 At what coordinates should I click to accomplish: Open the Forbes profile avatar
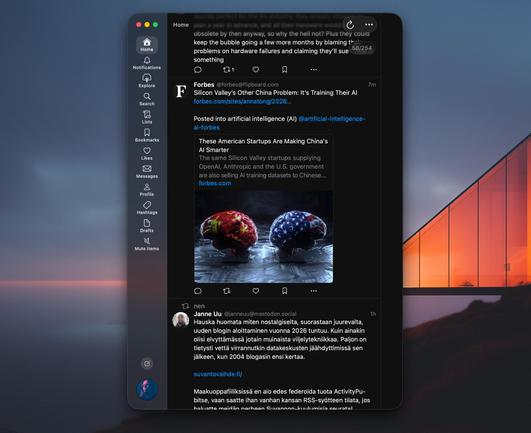[x=181, y=91]
